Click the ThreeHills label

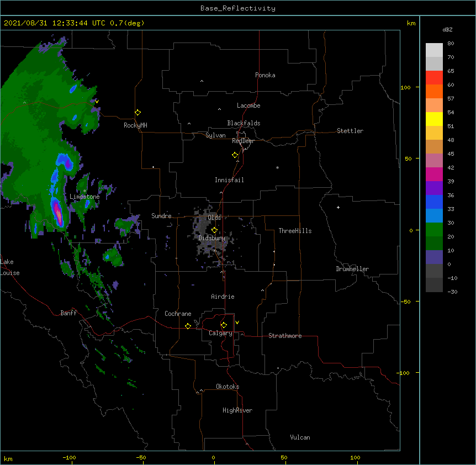[295, 231]
